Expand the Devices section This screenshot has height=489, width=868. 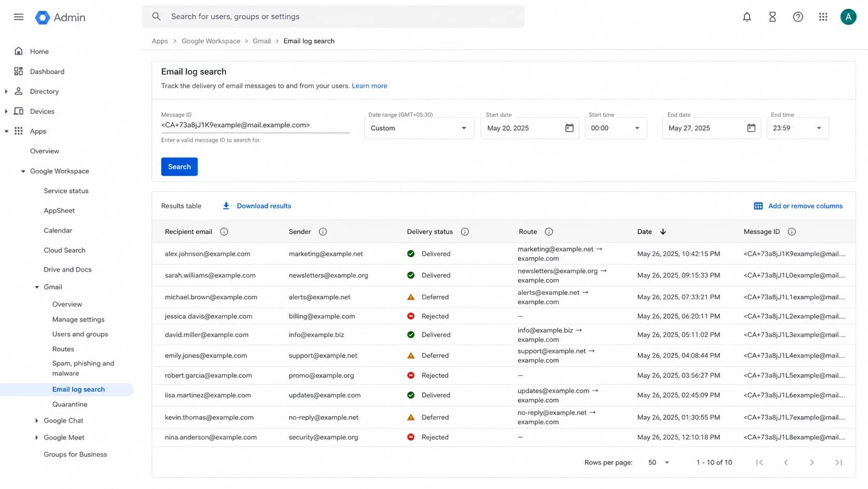6,111
